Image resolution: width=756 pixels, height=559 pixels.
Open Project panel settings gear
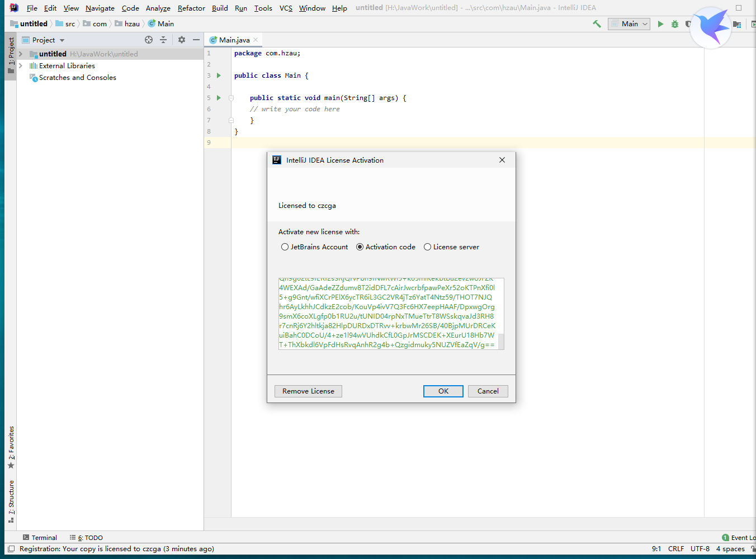pos(182,40)
